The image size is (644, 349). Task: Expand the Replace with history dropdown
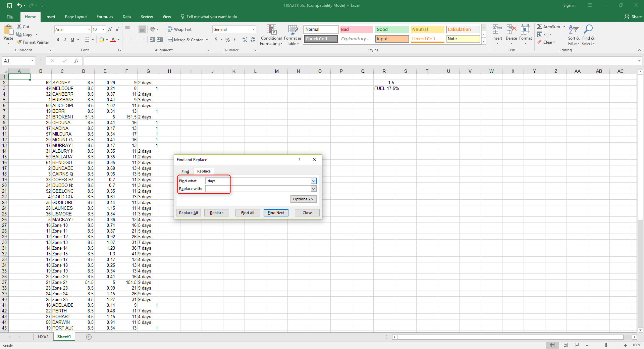coord(314,189)
